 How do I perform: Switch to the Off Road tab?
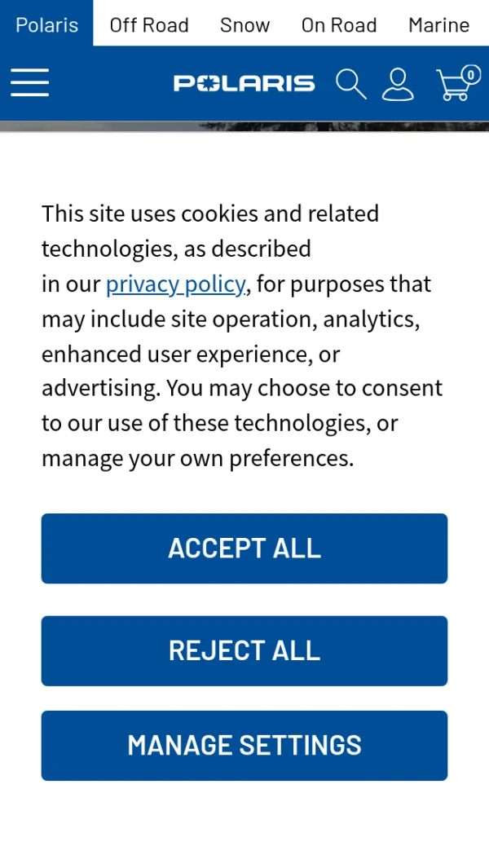point(149,25)
